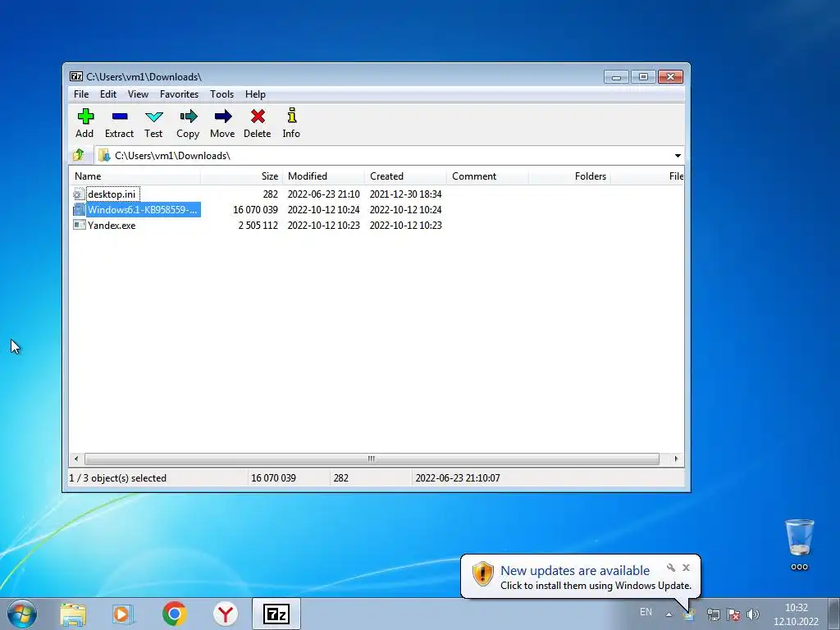Image resolution: width=840 pixels, height=630 pixels.
Task: Run the Test archive tool
Action: pyautogui.click(x=153, y=116)
